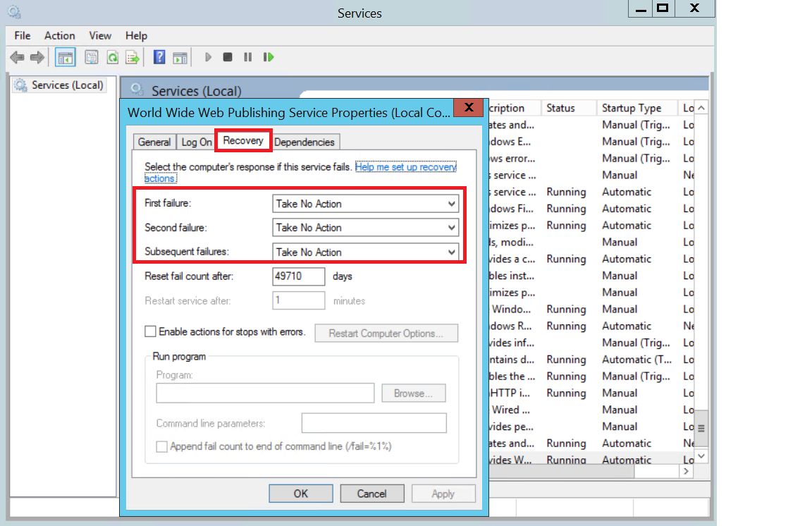Viewport: 812px width, 526px height.
Task: Click the Services window title icon
Action: click(14, 12)
